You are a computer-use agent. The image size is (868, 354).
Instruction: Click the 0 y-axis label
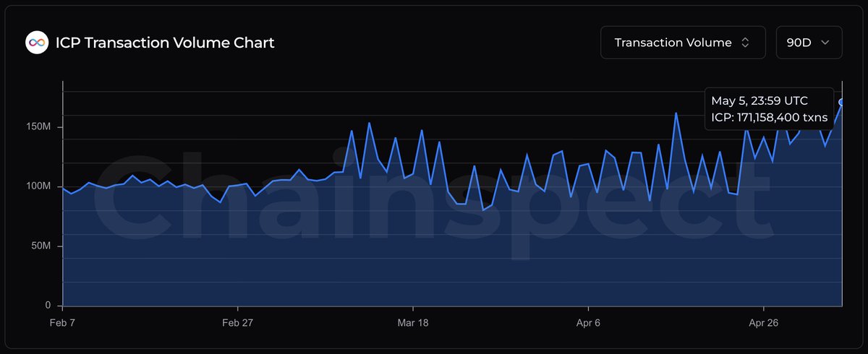[x=46, y=306]
